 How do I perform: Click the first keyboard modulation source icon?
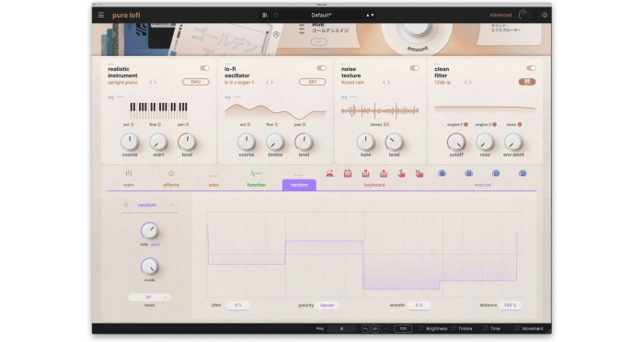tap(329, 174)
